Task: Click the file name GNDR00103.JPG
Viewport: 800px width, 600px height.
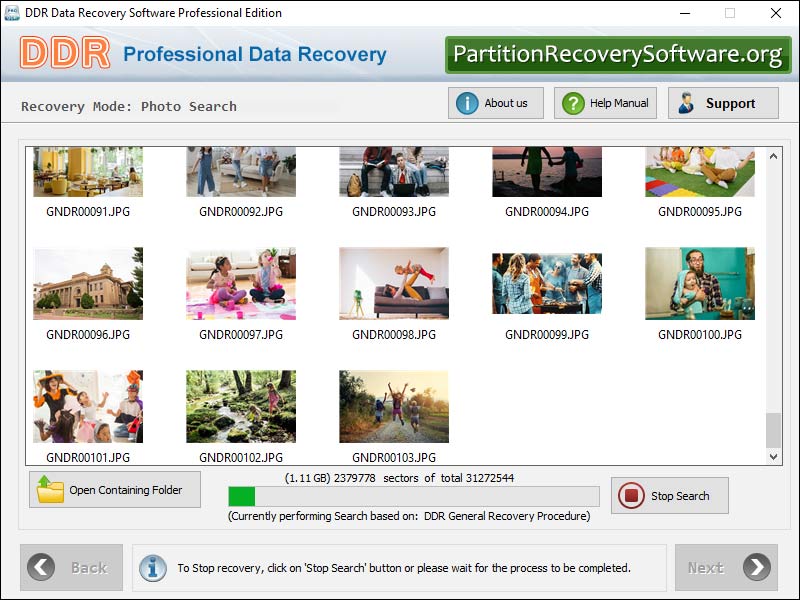Action: [394, 458]
